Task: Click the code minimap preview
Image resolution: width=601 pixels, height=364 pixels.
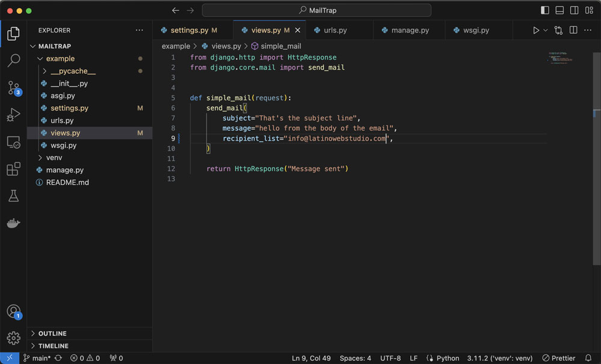Action: 561,58
